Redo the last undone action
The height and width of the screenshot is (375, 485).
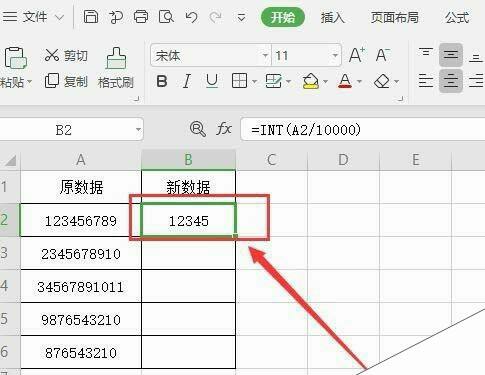coord(216,17)
